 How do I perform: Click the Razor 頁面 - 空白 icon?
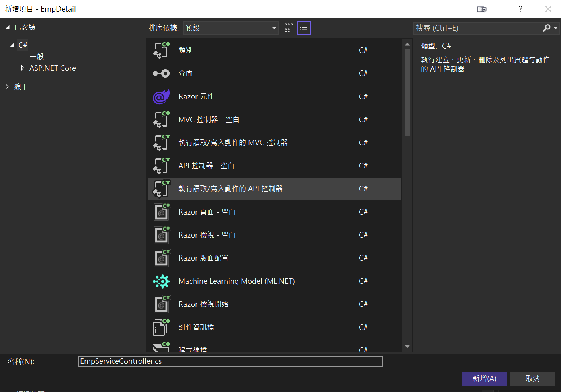pyautogui.click(x=161, y=212)
